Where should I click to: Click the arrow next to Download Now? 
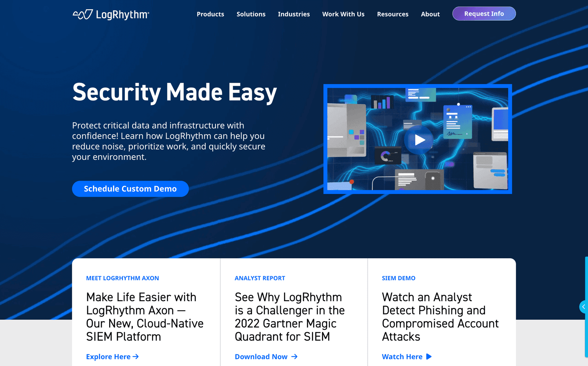pyautogui.click(x=294, y=357)
